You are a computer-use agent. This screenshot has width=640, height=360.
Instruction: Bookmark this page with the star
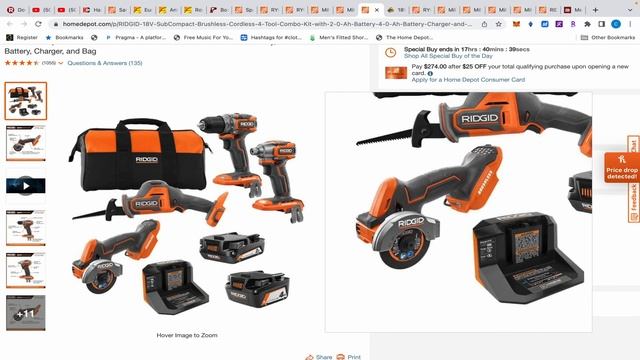[x=498, y=24]
